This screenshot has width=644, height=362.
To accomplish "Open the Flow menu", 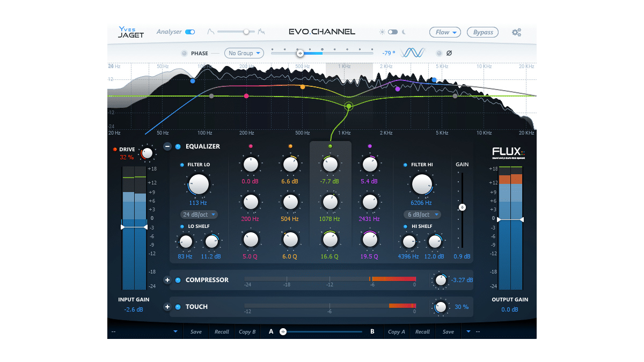I will (x=445, y=32).
